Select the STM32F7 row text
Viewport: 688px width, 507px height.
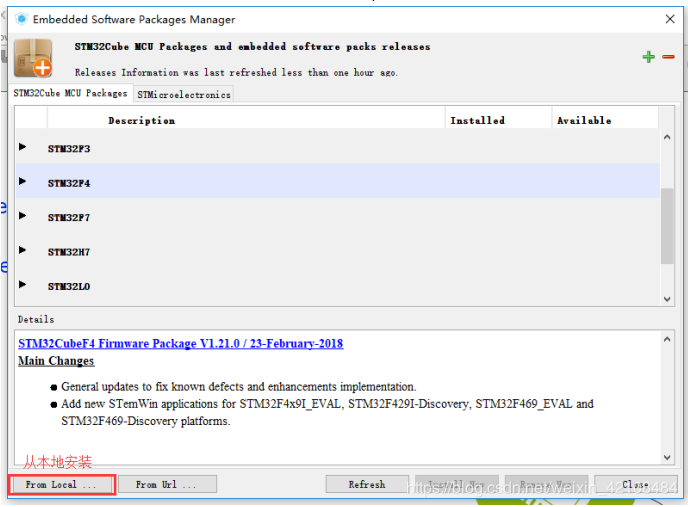(x=69, y=217)
